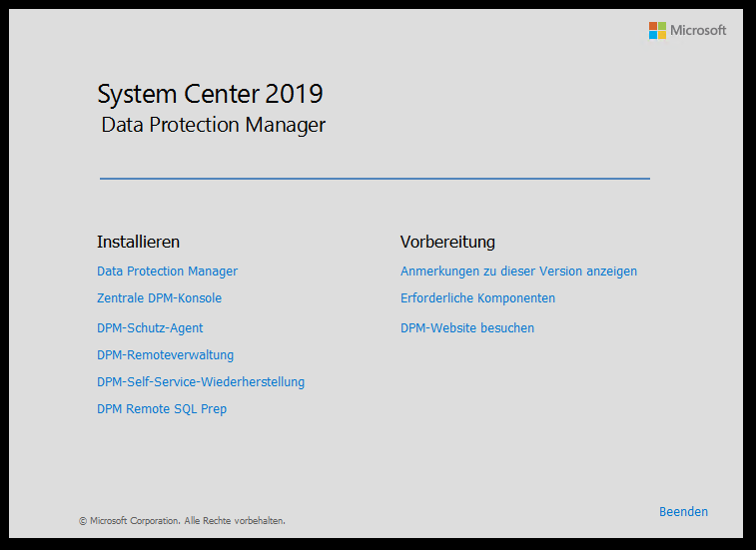Open Anmerkungen zu dieser Version anzeigen

tap(518, 272)
